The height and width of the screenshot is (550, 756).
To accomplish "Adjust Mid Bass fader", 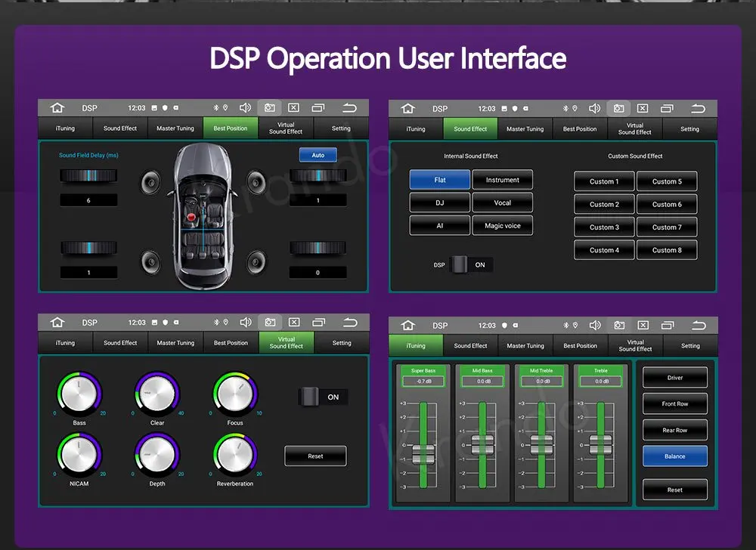I will click(482, 444).
